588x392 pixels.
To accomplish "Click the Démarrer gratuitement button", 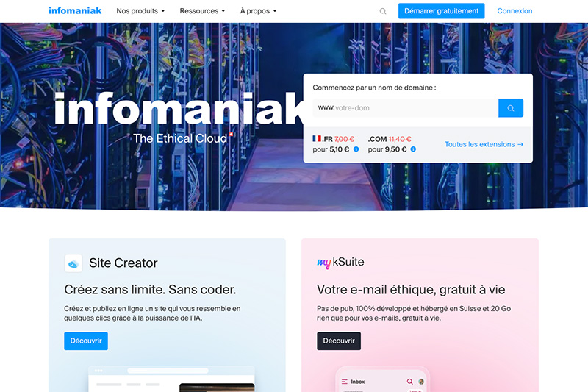I will pos(442,11).
